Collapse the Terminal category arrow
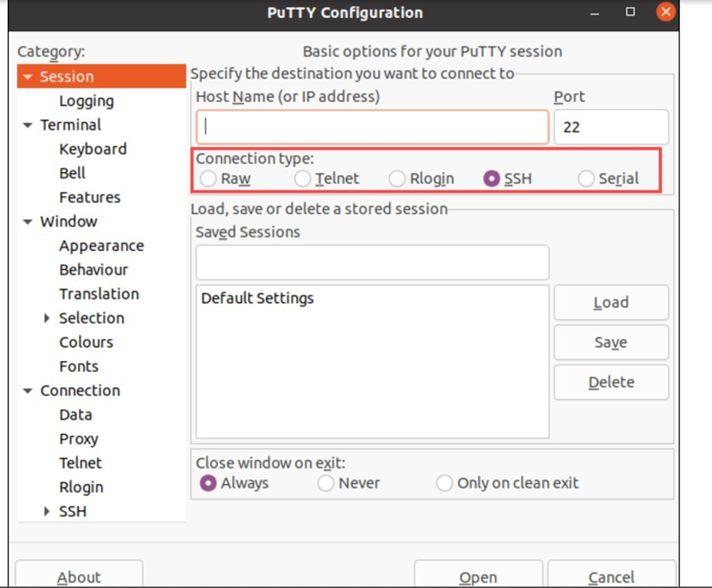This screenshot has width=712, height=588. tap(28, 125)
